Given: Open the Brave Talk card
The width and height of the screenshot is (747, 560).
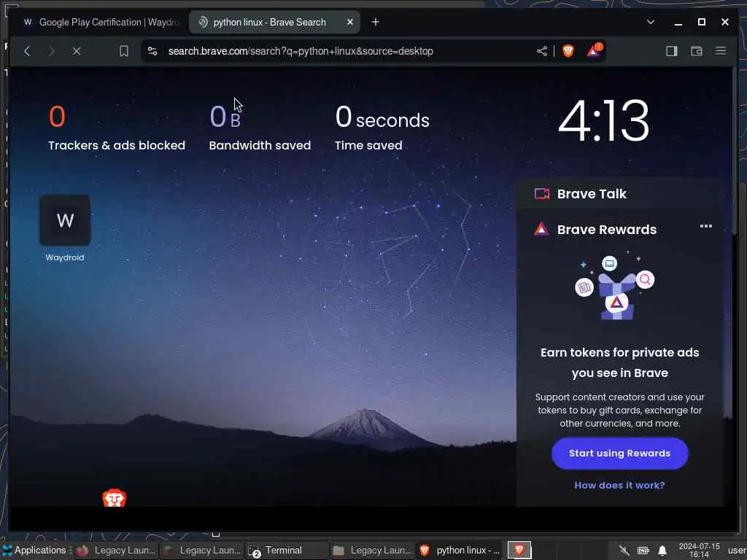Looking at the screenshot, I should point(621,194).
